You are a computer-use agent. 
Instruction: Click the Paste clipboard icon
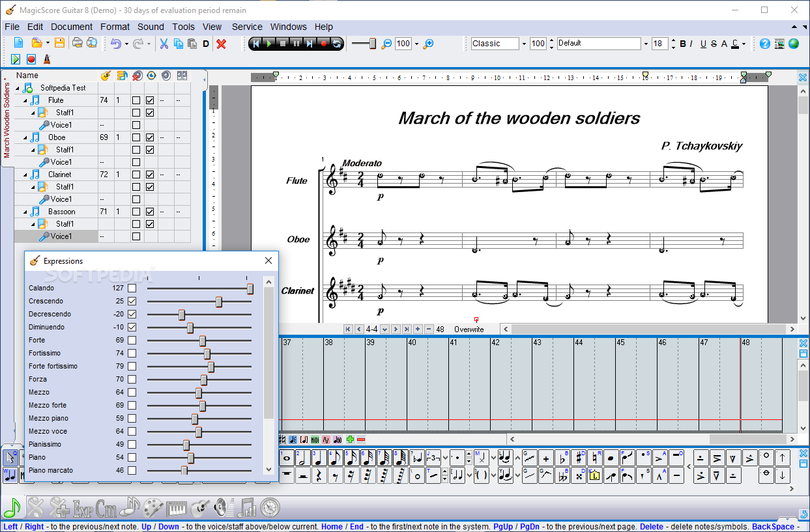point(192,44)
